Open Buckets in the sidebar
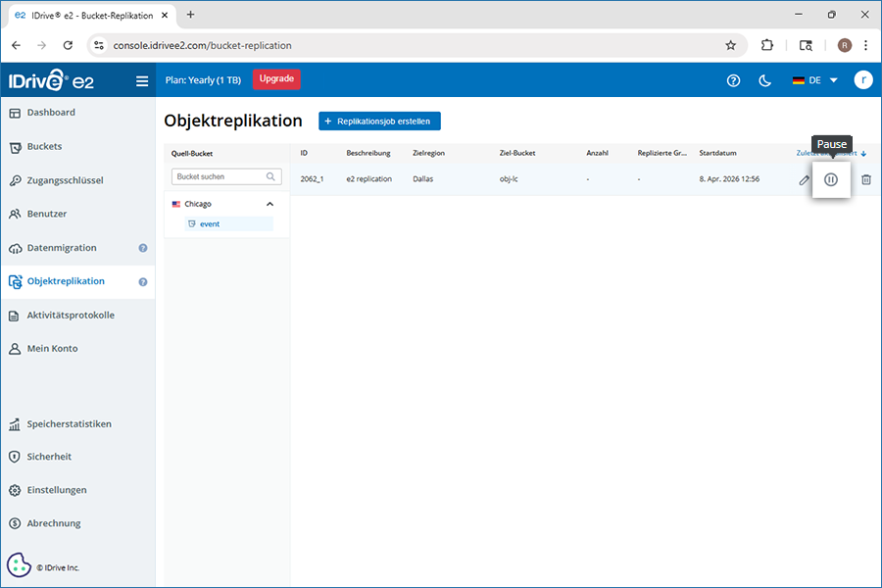This screenshot has width=882, height=588. click(44, 146)
